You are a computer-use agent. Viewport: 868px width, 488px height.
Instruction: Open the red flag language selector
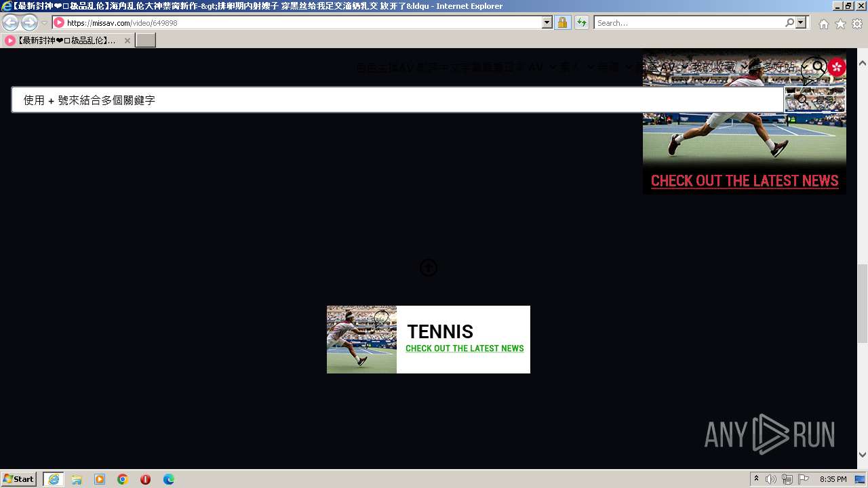[837, 67]
